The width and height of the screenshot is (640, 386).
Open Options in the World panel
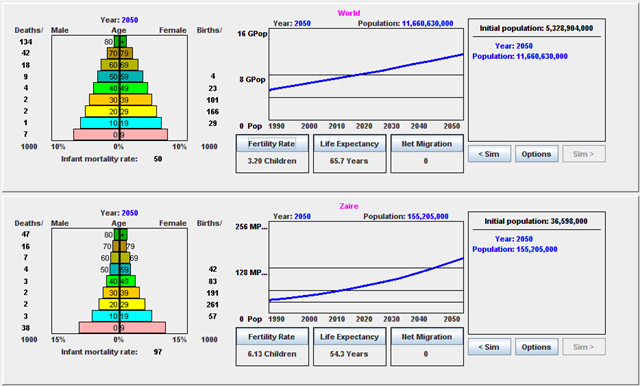[536, 154]
